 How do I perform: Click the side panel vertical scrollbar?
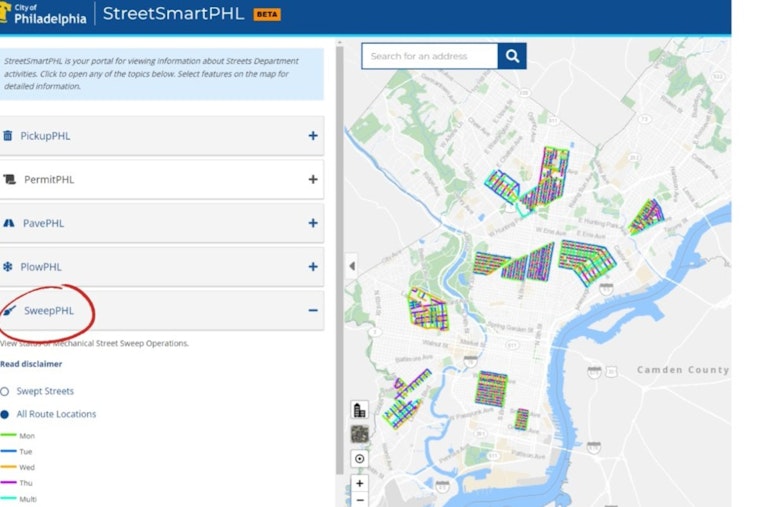tap(340, 260)
